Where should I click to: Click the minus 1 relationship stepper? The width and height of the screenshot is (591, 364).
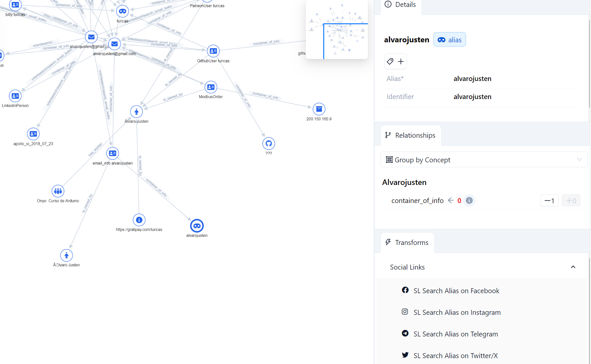click(549, 201)
